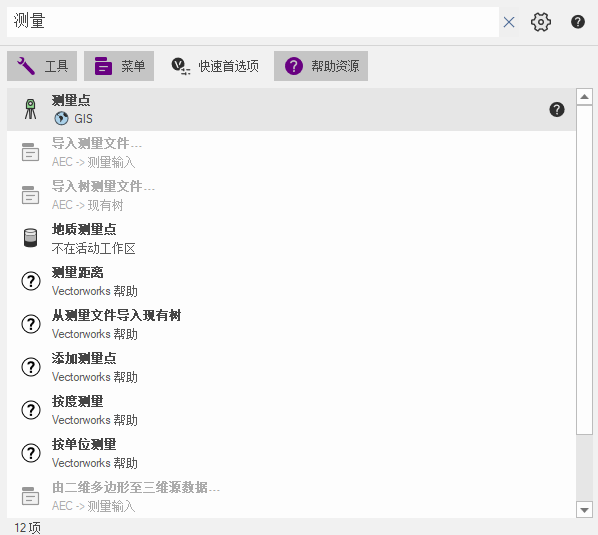Open quick search settings gear

[540, 22]
